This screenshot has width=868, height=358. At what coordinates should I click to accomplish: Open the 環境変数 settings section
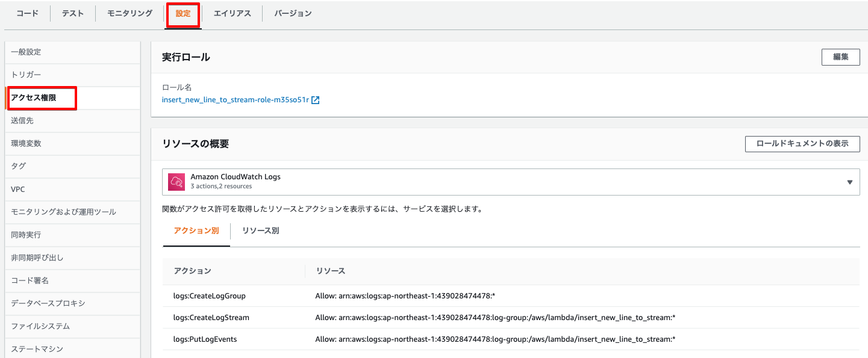(27, 143)
